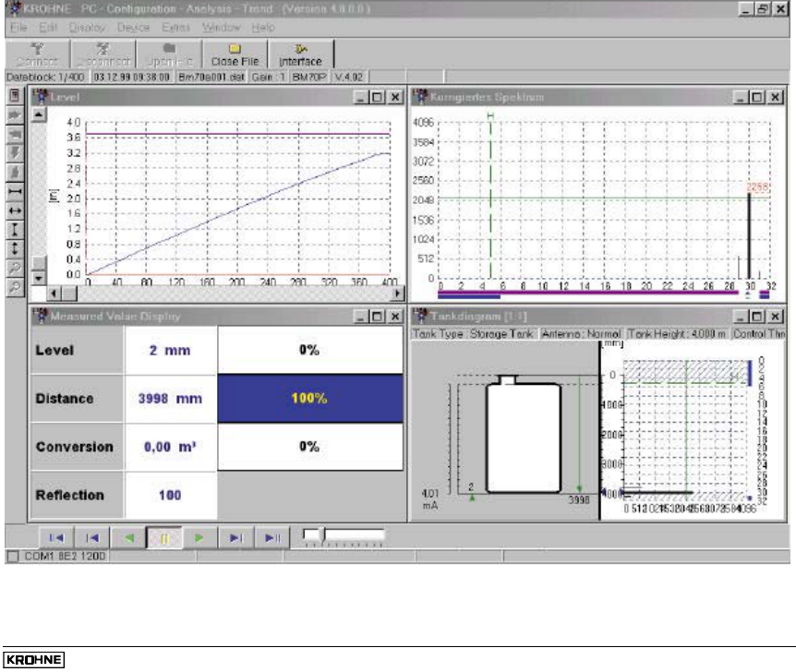
Task: Click the horizontal double-arrow stretch icon
Action: tap(15, 210)
